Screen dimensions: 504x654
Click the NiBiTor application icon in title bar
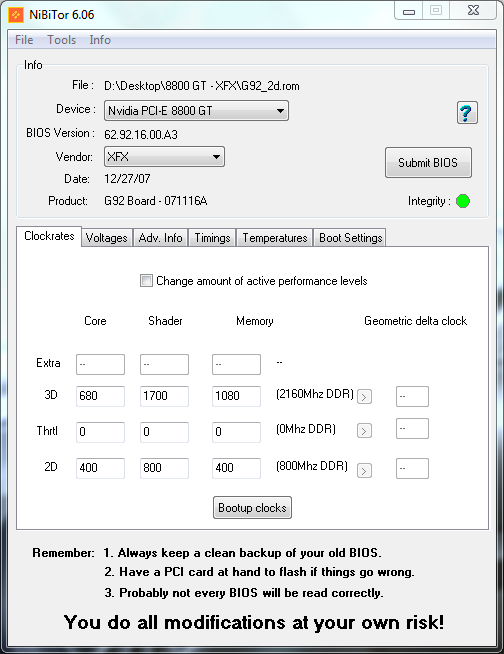pyautogui.click(x=16, y=15)
